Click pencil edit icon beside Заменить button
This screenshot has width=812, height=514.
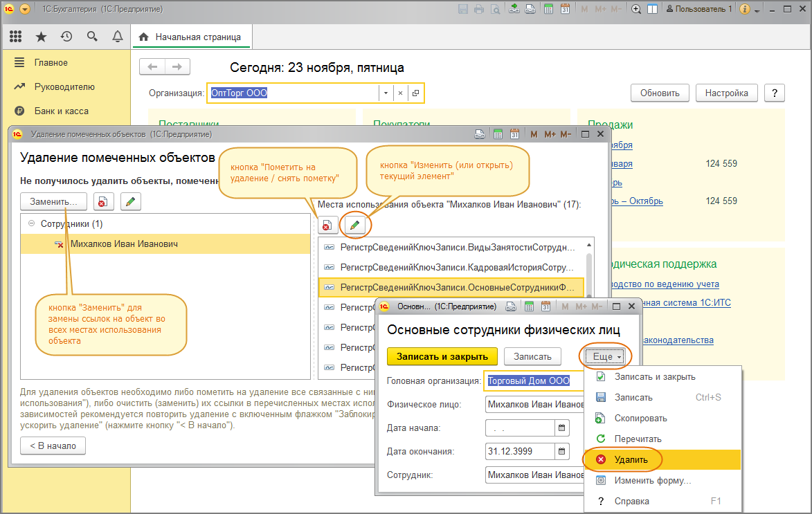[131, 201]
